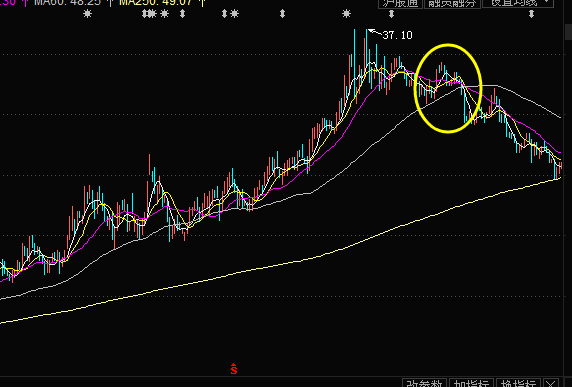Click the 37.10 peak price label
This screenshot has height=387, width=572.
pyautogui.click(x=397, y=35)
